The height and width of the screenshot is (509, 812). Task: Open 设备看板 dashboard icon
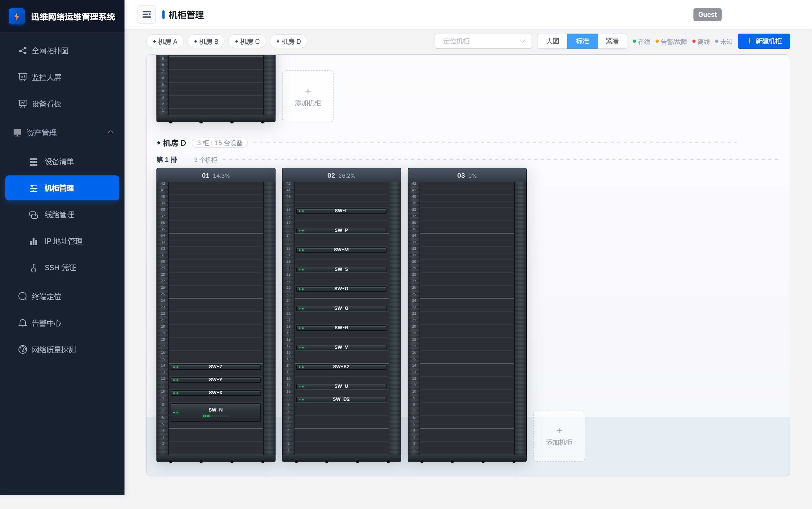coord(22,104)
